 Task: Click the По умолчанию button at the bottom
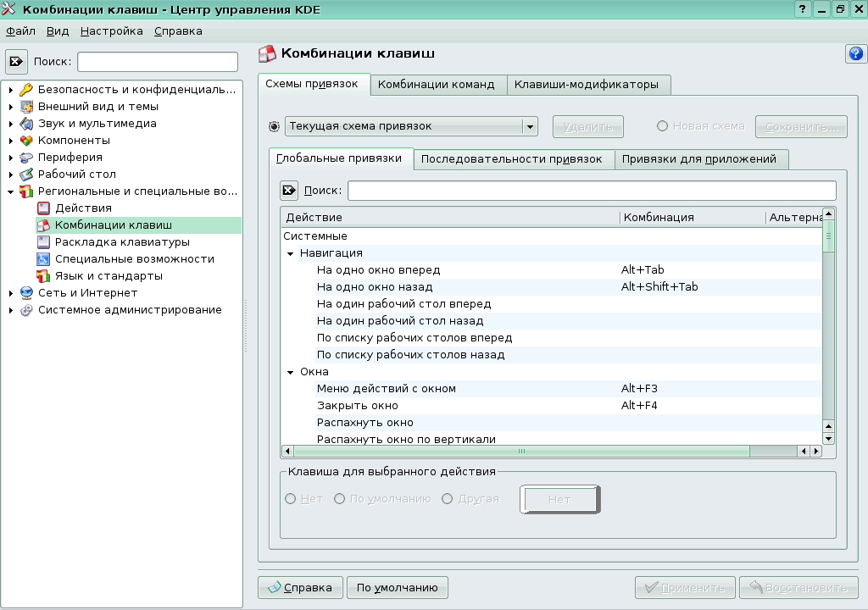397,587
